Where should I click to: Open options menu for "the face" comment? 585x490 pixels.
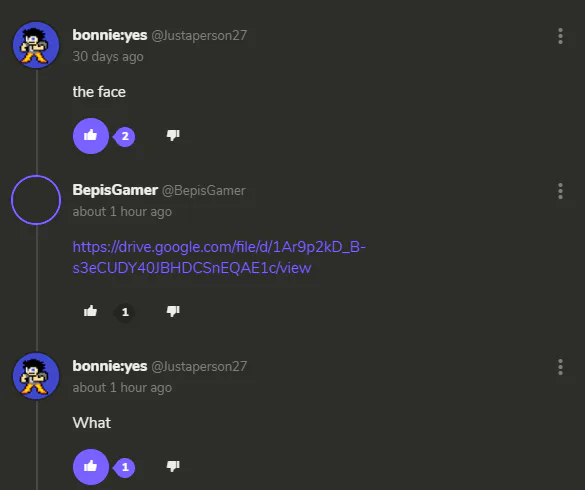[x=560, y=36]
